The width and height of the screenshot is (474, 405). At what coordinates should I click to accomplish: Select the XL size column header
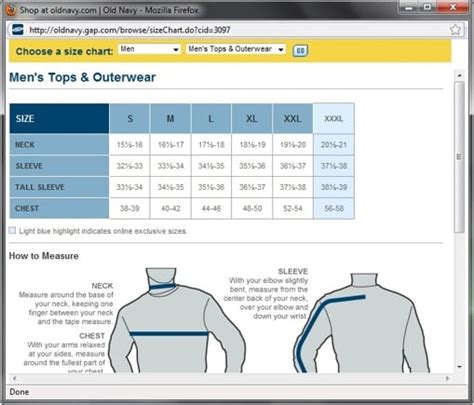click(252, 119)
